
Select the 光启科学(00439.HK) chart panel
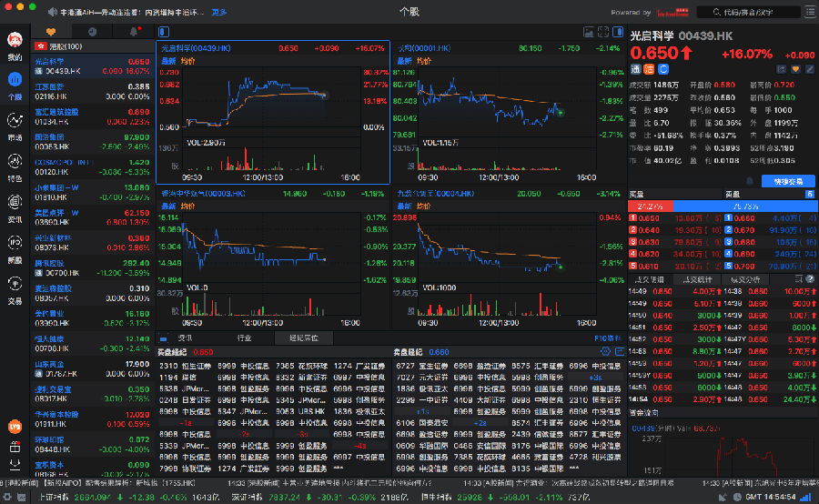273,112
